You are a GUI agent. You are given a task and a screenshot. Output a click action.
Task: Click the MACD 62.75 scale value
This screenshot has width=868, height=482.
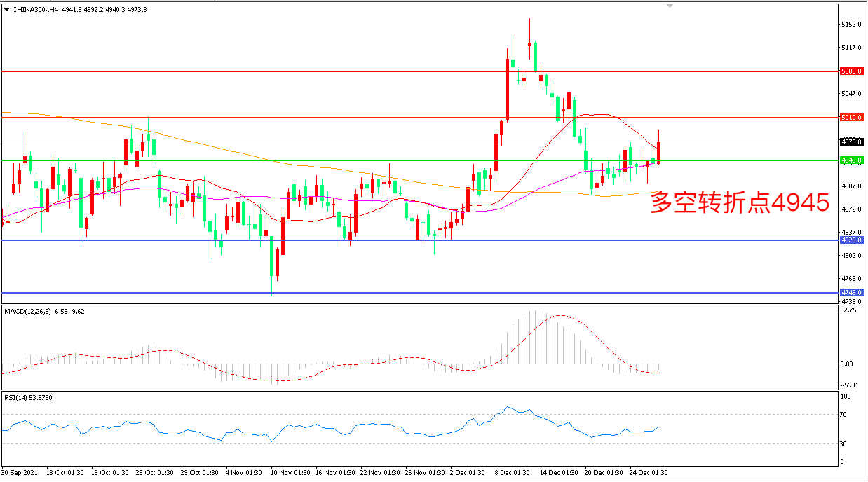point(849,310)
